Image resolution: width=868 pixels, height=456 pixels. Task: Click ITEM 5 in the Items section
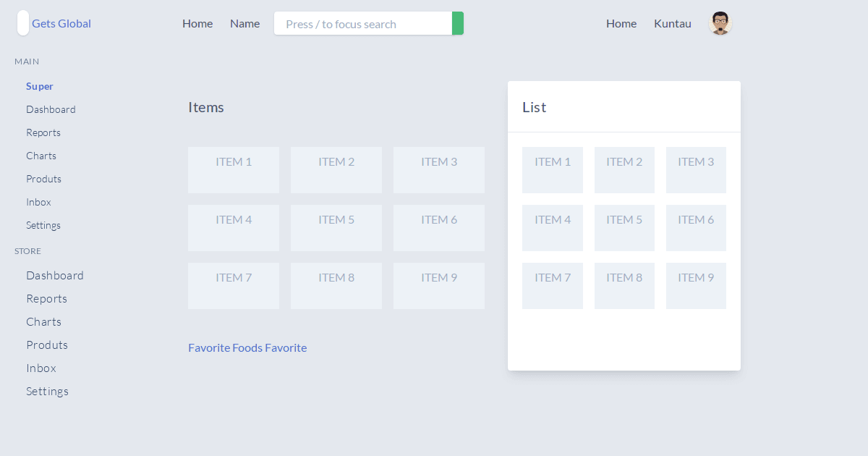336,227
